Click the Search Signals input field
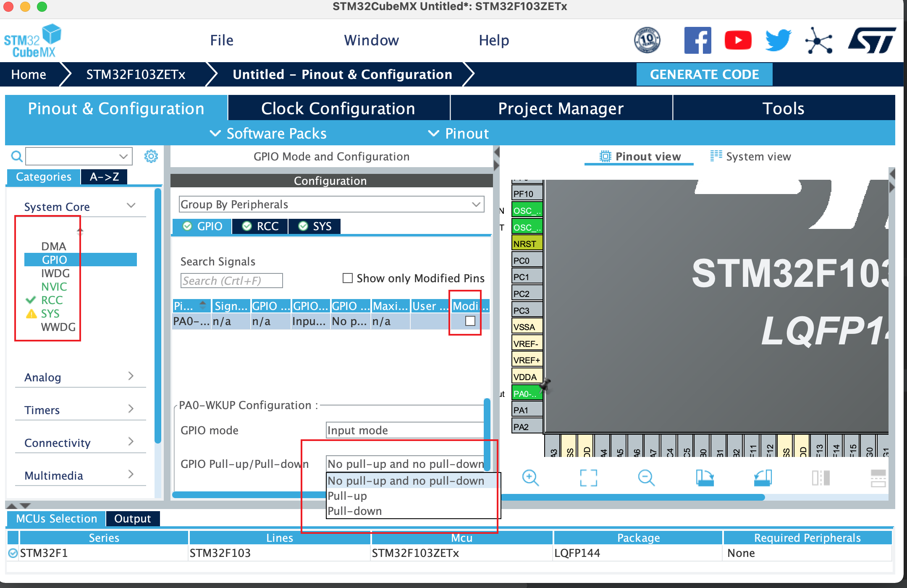This screenshot has height=588, width=907. click(231, 281)
